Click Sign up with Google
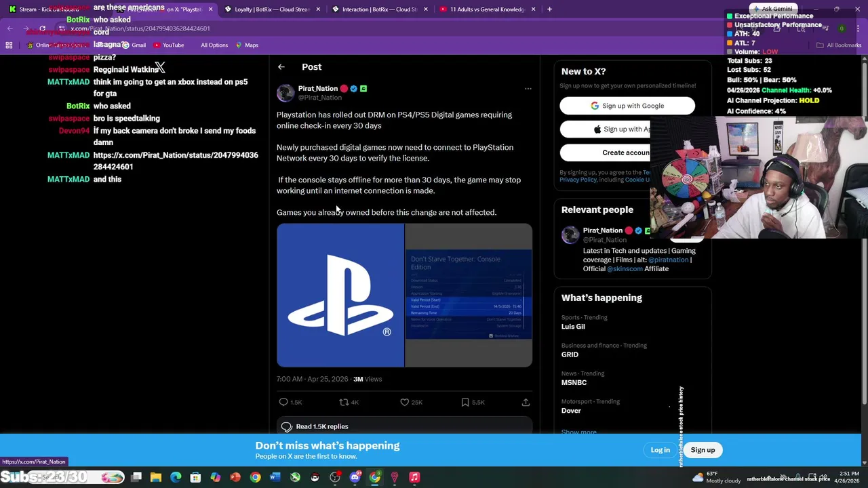The width and height of the screenshot is (868, 488). (x=627, y=106)
